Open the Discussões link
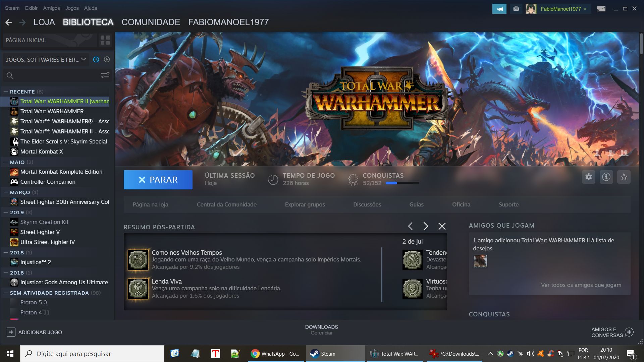Screen dimensions: 644x362 tap(367, 204)
